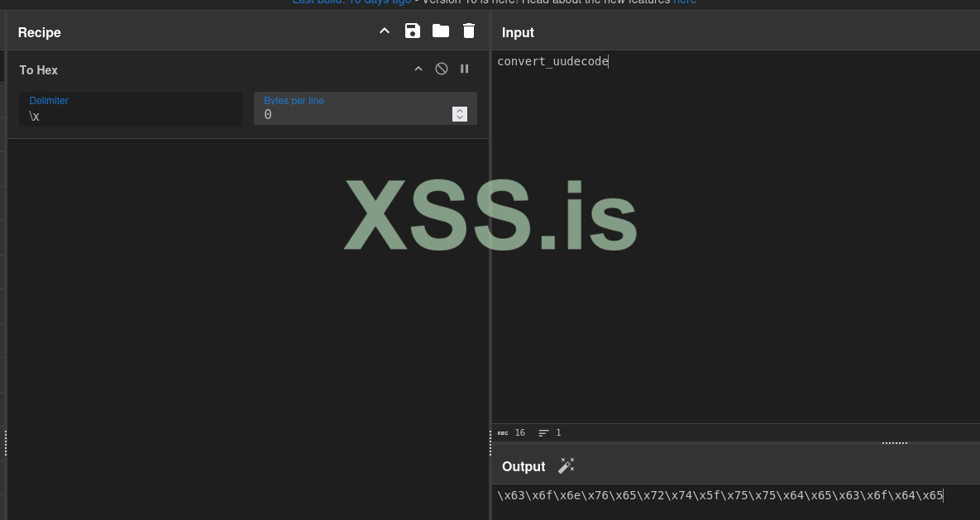
Task: Click the divider handle between recipe and input panes
Action: point(490,442)
